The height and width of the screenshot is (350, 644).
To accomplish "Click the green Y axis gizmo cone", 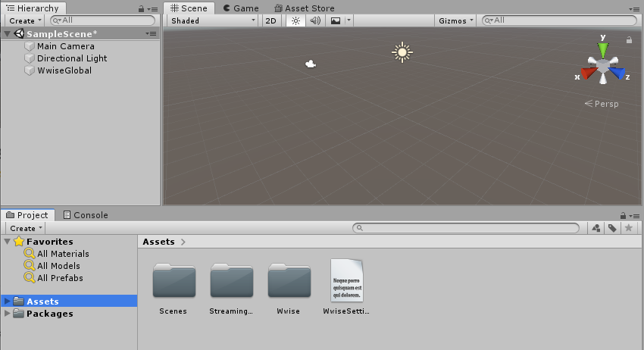I will coord(602,50).
